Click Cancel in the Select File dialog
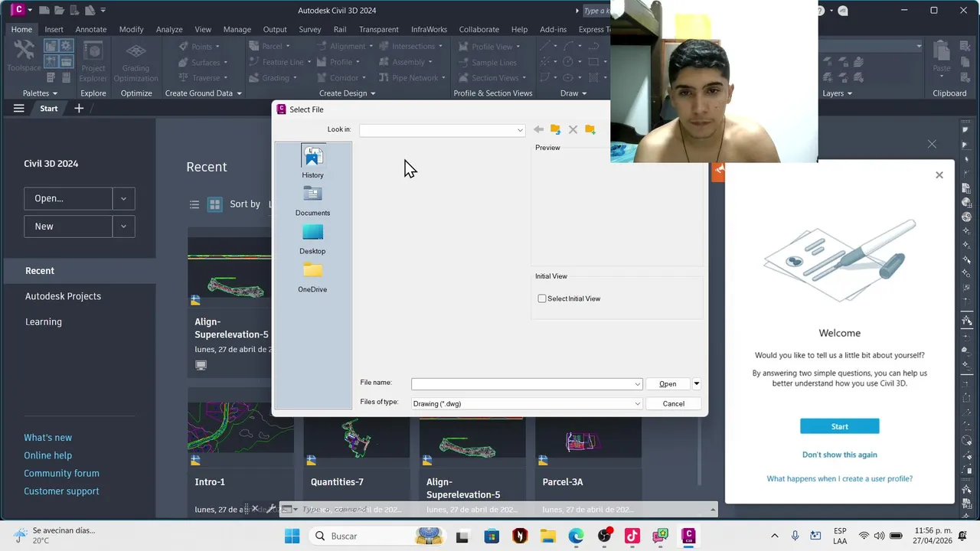 tap(674, 404)
